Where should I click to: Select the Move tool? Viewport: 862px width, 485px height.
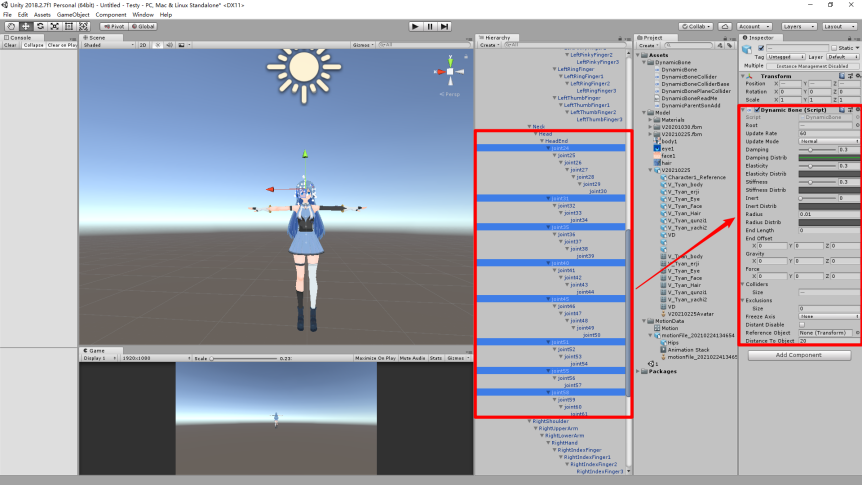[x=25, y=26]
